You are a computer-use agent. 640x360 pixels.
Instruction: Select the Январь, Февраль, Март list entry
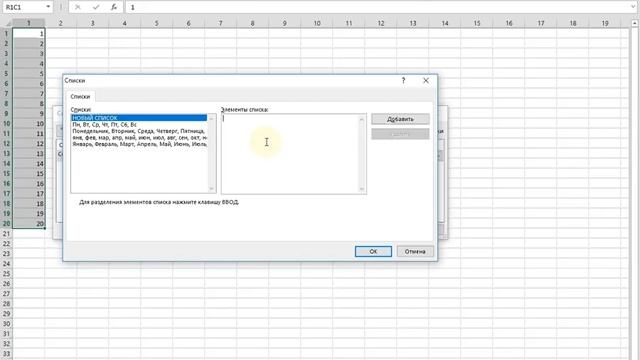pos(139,144)
